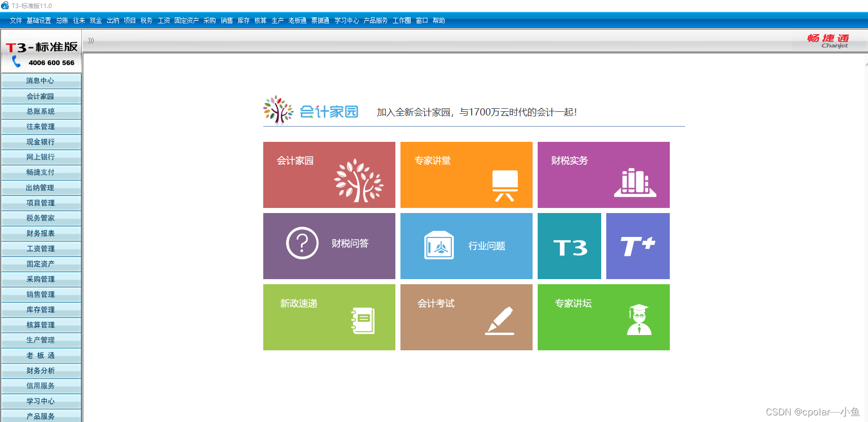Open the 基础设置 menu
This screenshot has height=422, width=868.
pos(39,20)
